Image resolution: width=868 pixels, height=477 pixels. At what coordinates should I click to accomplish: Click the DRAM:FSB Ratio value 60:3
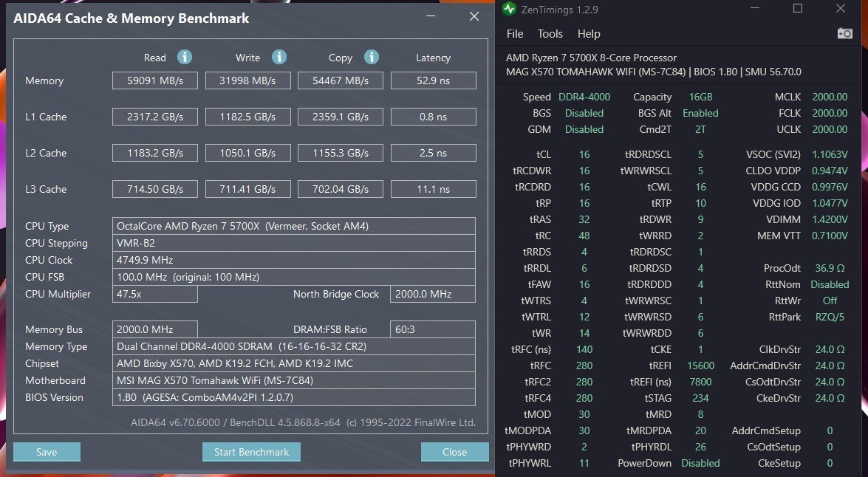(433, 329)
